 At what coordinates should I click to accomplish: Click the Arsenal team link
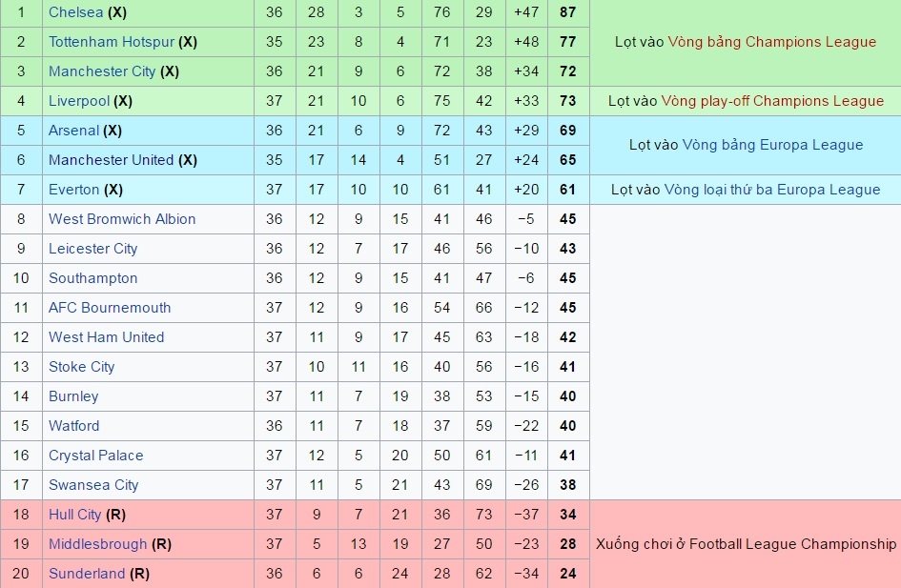73,131
